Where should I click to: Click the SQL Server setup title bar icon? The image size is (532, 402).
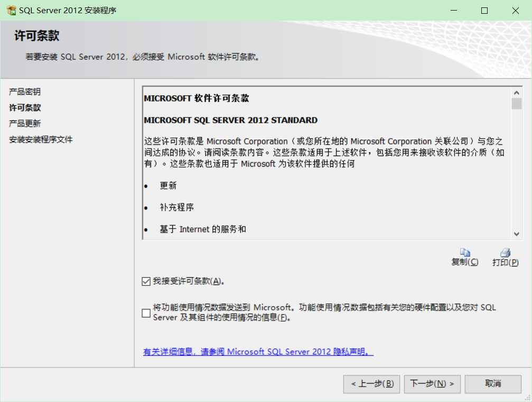coord(11,11)
